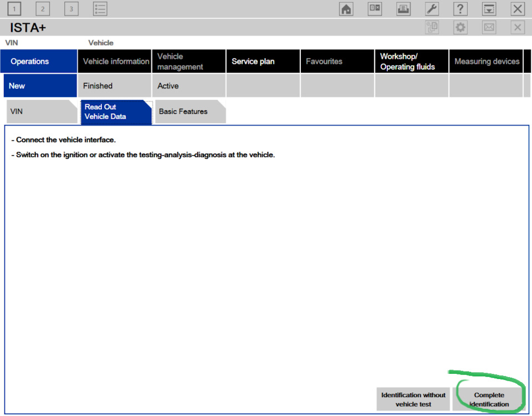The width and height of the screenshot is (532, 416).
Task: Click the greyed X in ISTA+ bar
Action: [x=518, y=27]
